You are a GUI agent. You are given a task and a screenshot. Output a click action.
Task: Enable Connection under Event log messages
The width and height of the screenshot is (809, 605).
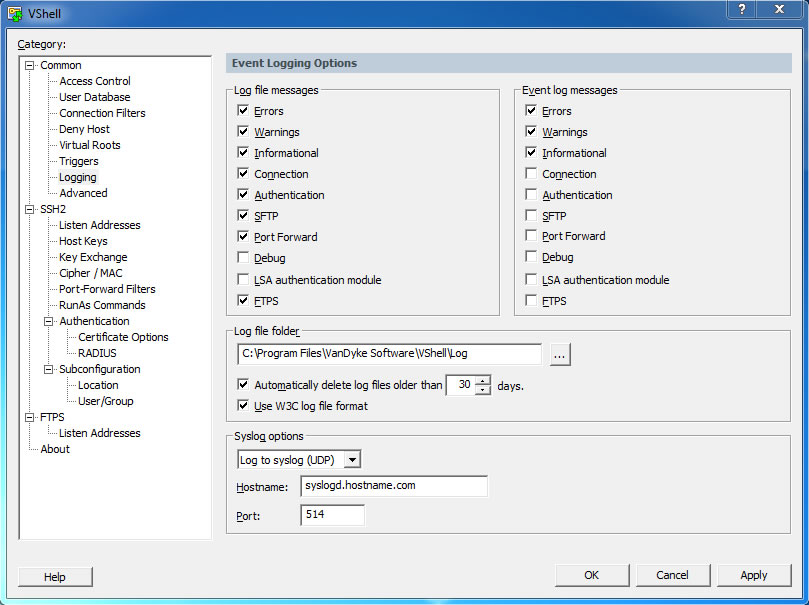[531, 174]
